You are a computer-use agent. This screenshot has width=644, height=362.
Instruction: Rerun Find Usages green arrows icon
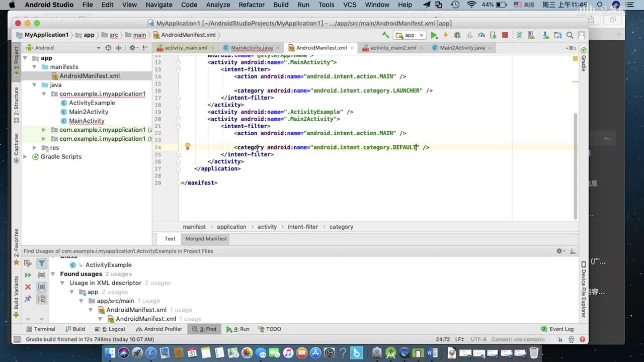click(28, 275)
